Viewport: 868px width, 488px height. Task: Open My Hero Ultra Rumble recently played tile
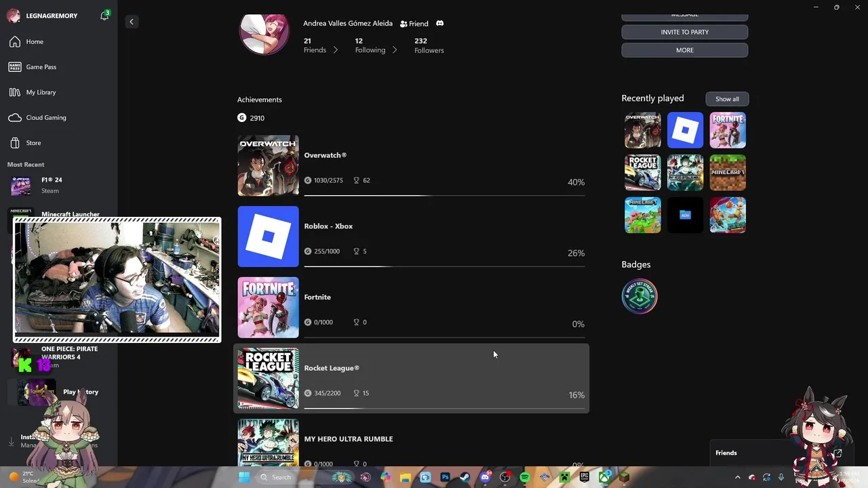pos(685,172)
